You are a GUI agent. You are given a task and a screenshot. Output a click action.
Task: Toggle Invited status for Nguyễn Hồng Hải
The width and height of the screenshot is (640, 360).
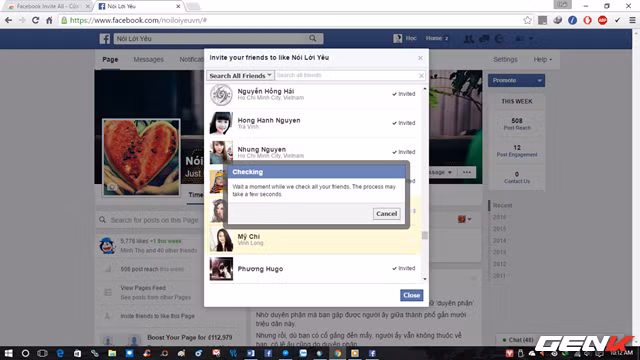pos(404,94)
